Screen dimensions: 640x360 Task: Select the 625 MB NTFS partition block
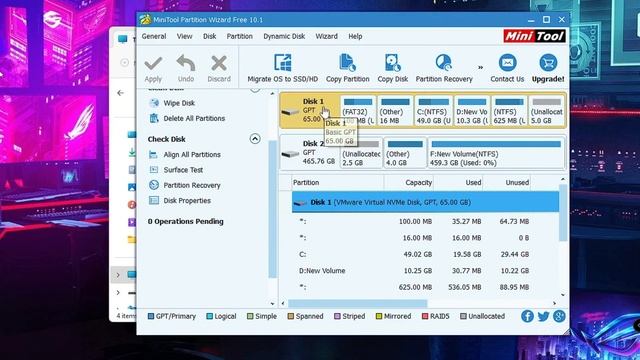click(x=509, y=111)
